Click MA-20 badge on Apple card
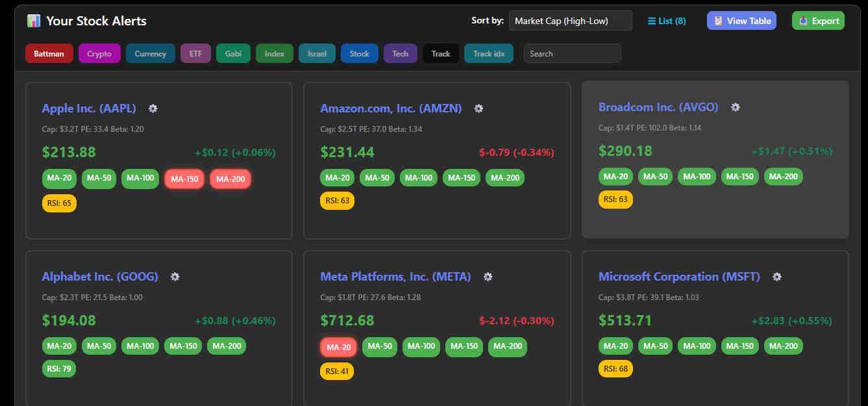This screenshot has width=868, height=406. pos(59,179)
